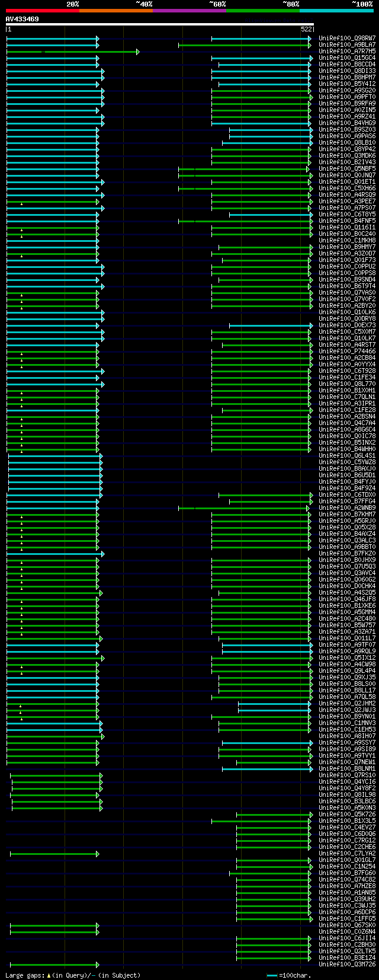Open hit UniRef100_Q98RW7
Screen dimensions: 379x980
click(347, 38)
